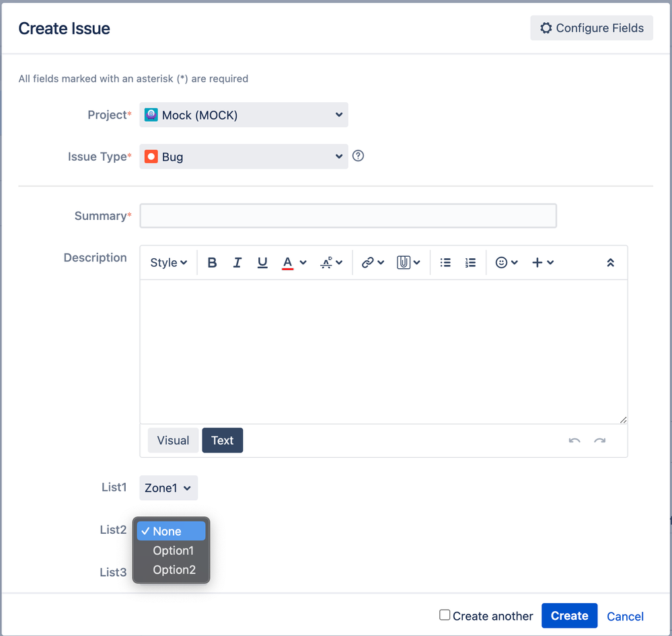Open the emoji picker
Screen dimensions: 672x636
click(x=507, y=263)
